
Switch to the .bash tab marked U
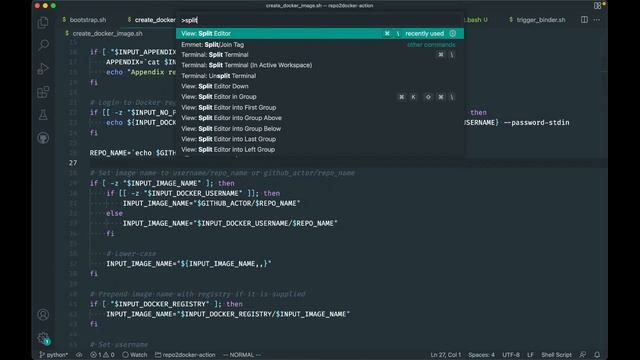476,20
